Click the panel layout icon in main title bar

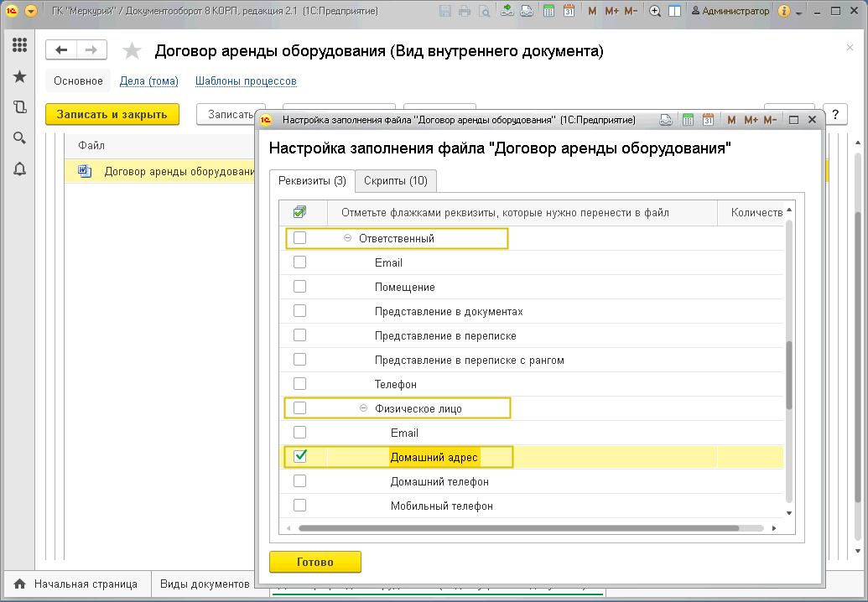pyautogui.click(x=674, y=11)
